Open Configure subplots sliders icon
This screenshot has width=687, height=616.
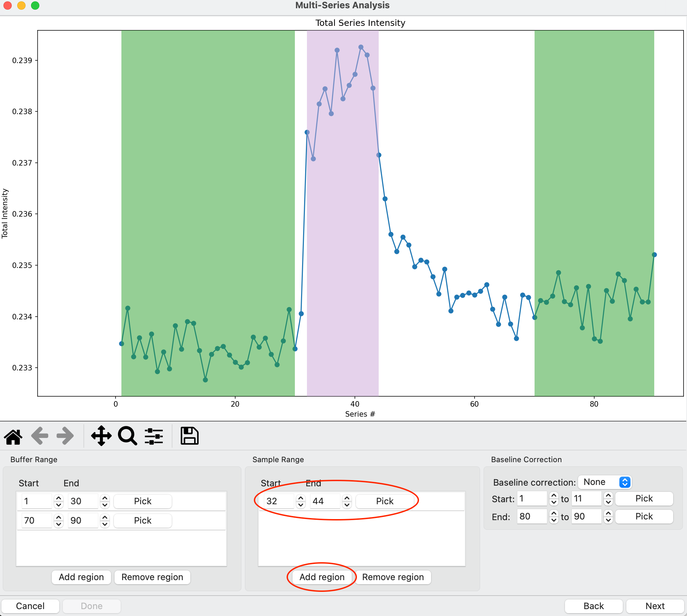click(154, 436)
